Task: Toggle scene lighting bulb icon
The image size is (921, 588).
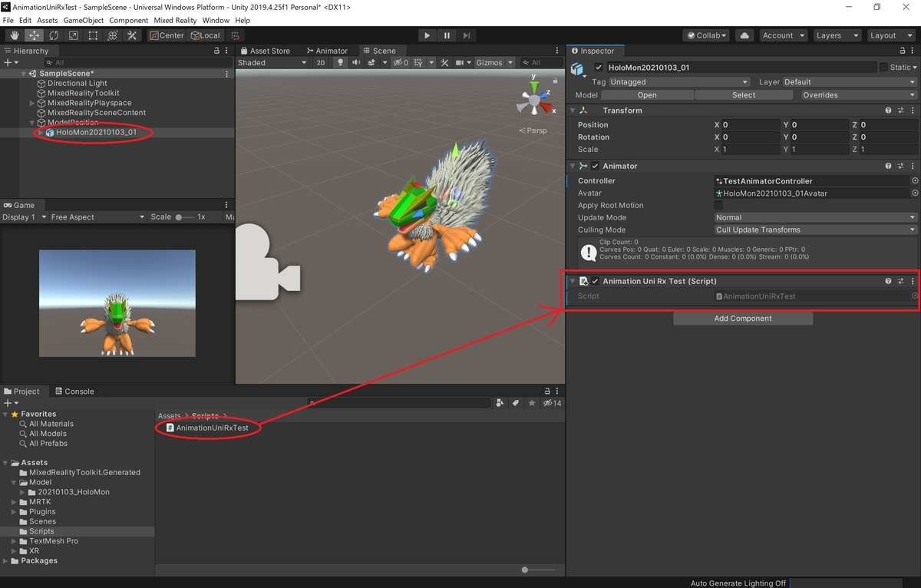Action: 341,63
